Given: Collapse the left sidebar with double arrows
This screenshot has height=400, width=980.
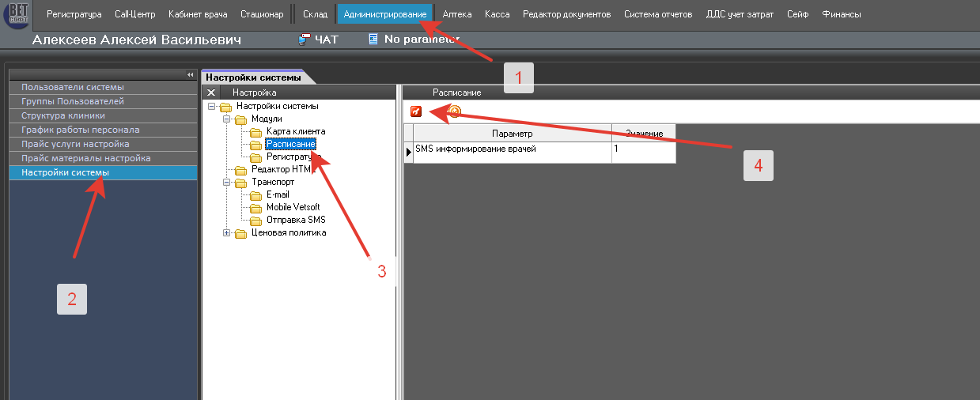Looking at the screenshot, I should (x=190, y=74).
